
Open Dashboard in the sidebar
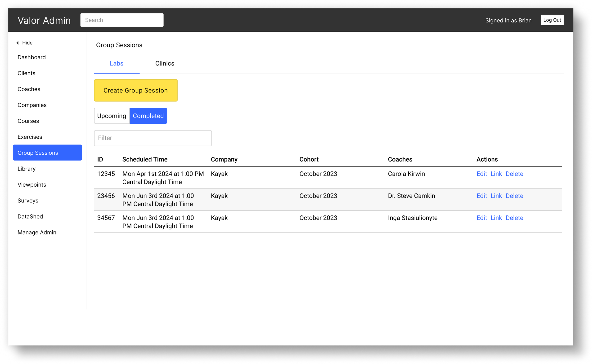[31, 57]
